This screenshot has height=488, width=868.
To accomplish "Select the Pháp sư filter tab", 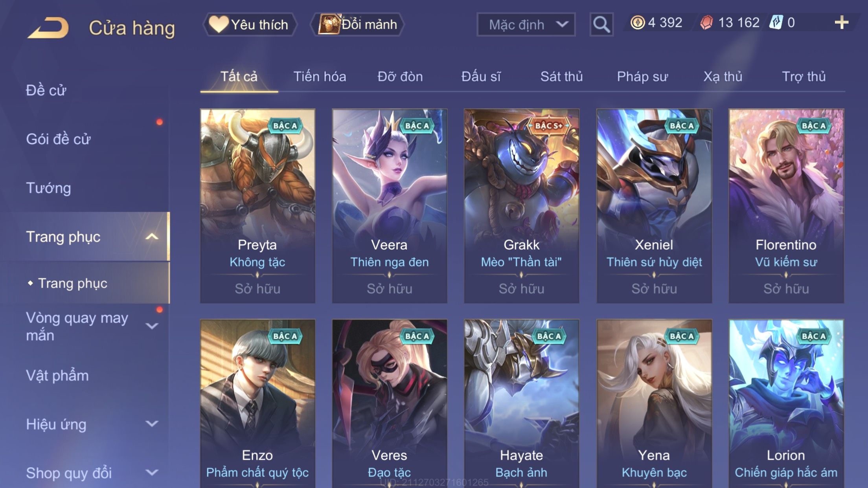I will [642, 76].
